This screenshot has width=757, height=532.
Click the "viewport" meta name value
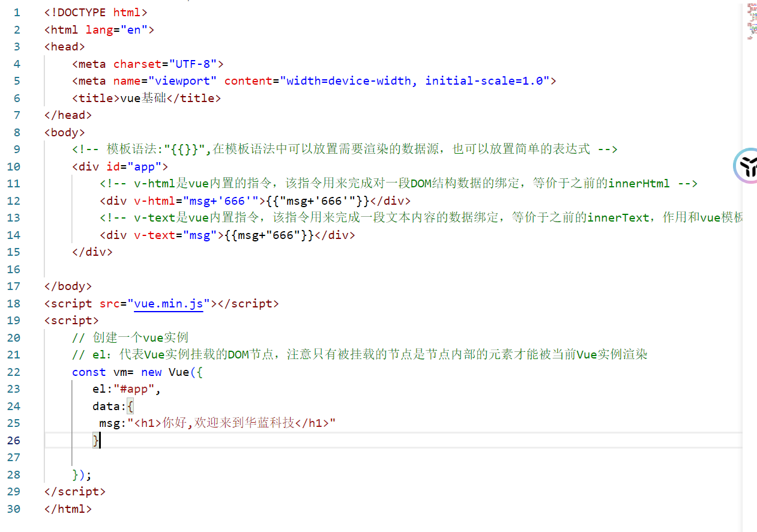[182, 80]
